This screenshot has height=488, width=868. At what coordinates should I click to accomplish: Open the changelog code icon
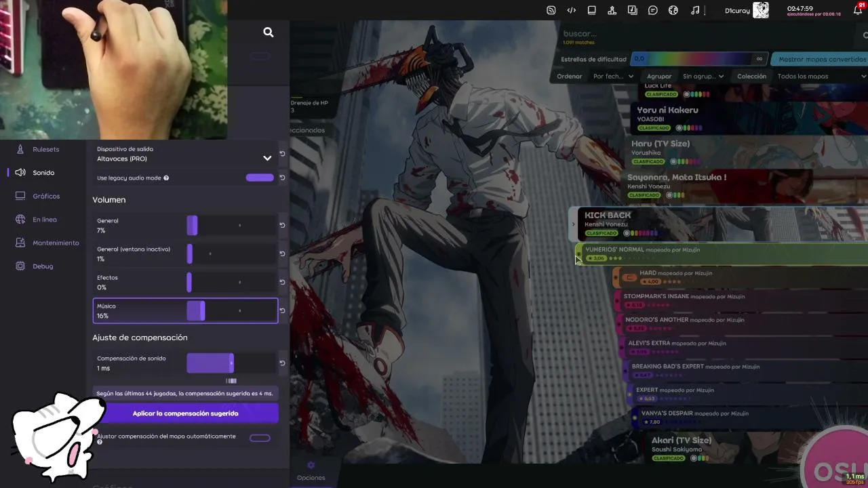point(572,10)
